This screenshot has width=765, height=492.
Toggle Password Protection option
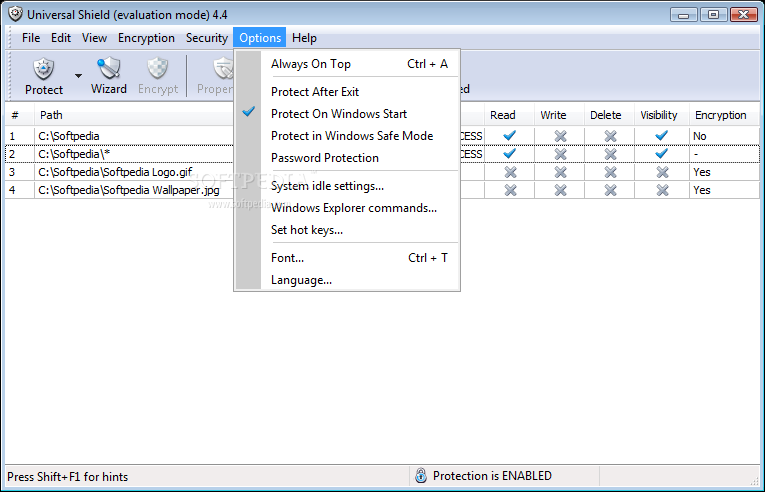[x=347, y=158]
